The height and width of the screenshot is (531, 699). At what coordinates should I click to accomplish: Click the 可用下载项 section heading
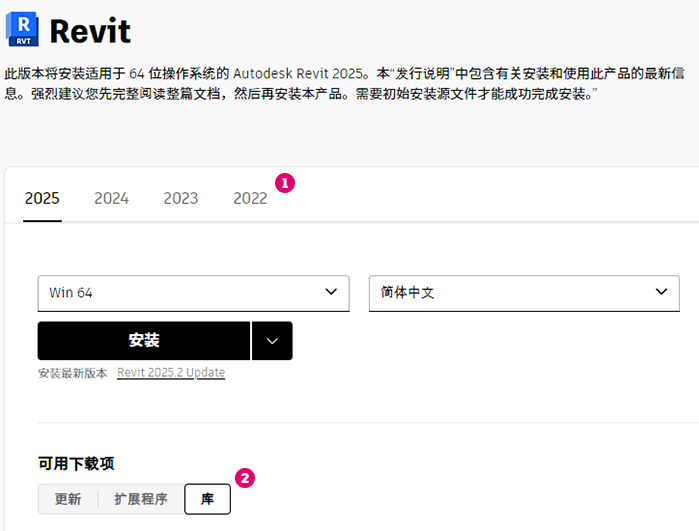tap(76, 464)
